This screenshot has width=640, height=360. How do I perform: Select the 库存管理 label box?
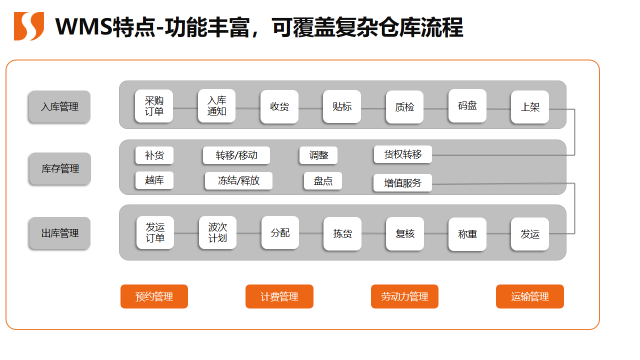(x=60, y=169)
